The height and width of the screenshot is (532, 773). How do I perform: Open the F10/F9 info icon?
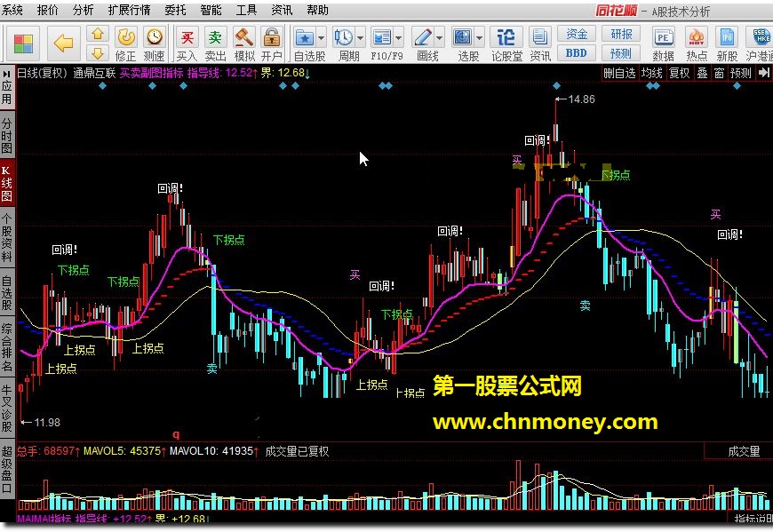click(382, 38)
